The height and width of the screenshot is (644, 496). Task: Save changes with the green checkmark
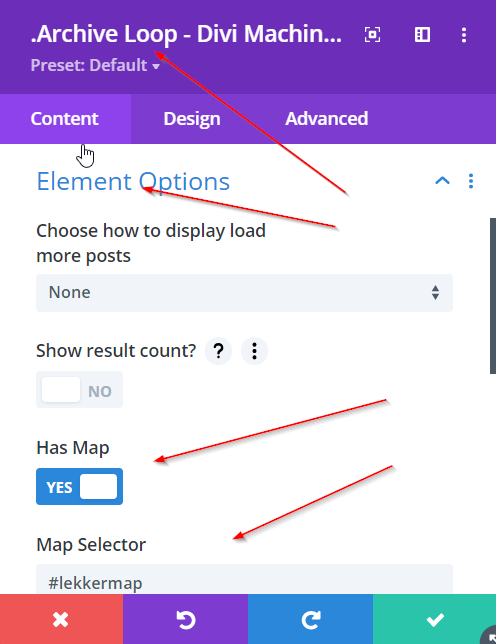tap(434, 619)
